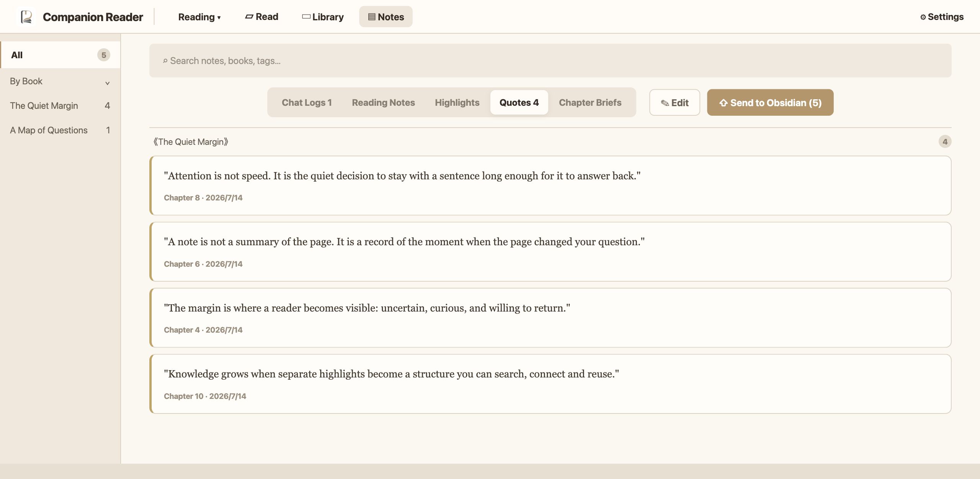Image resolution: width=980 pixels, height=479 pixels.
Task: Click the Companion Reader book logo icon
Action: (x=26, y=17)
